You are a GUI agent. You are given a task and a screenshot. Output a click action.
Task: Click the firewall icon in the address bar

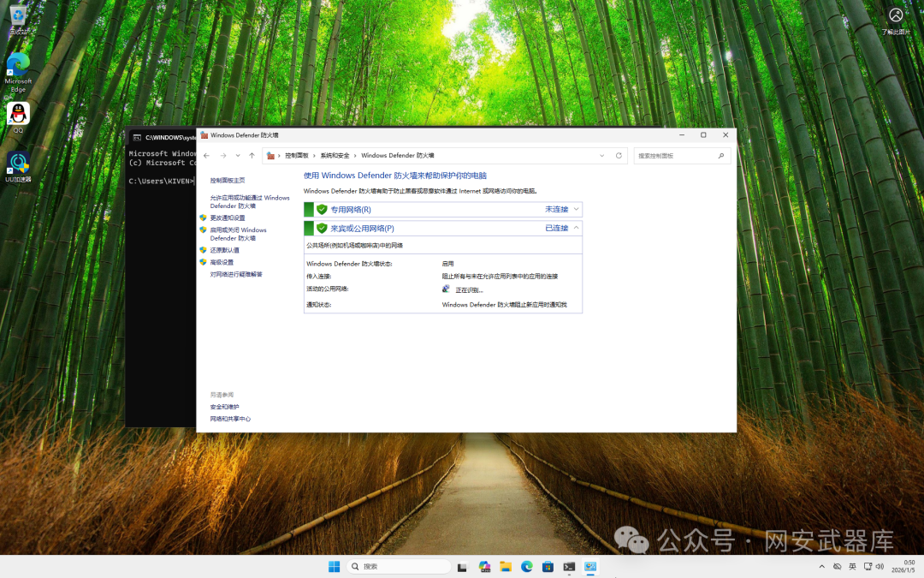tap(270, 156)
